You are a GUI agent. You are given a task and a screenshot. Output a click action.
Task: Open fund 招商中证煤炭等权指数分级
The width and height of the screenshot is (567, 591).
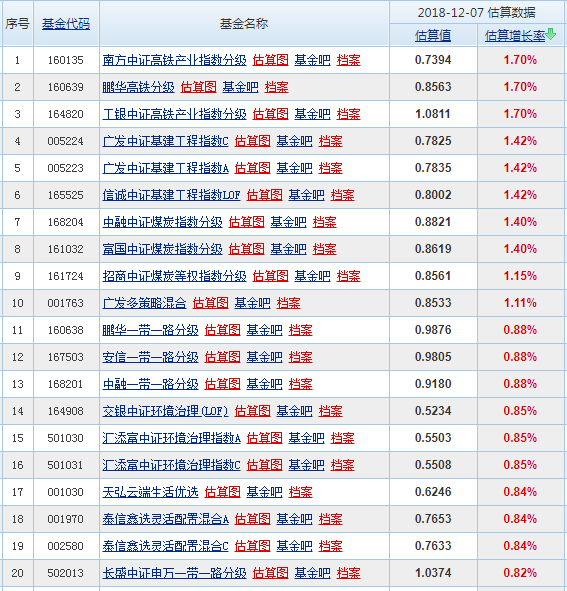pos(174,276)
